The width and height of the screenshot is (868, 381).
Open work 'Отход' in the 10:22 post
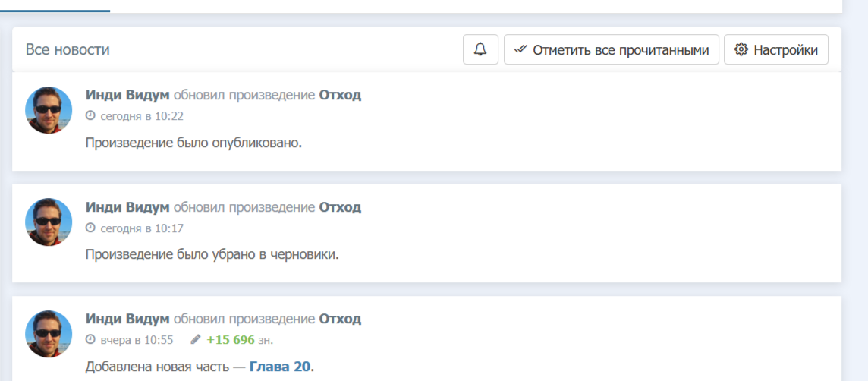click(340, 95)
